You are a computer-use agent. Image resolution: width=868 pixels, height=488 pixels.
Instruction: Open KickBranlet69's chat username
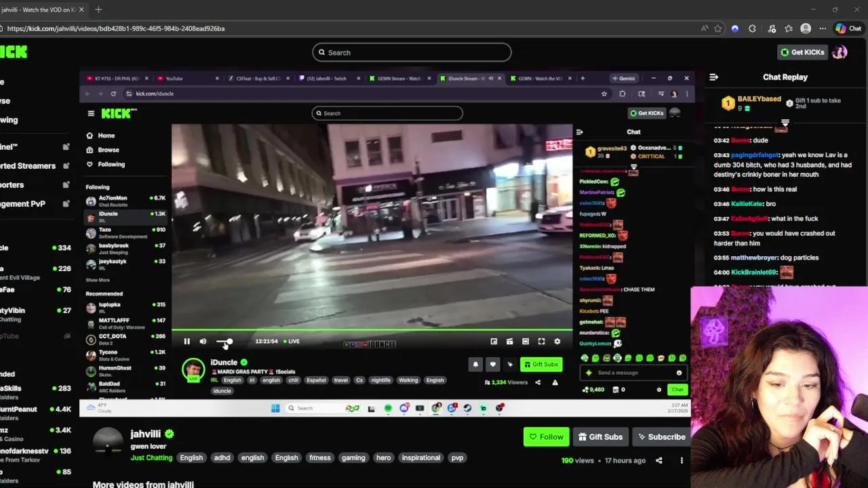[x=753, y=272]
